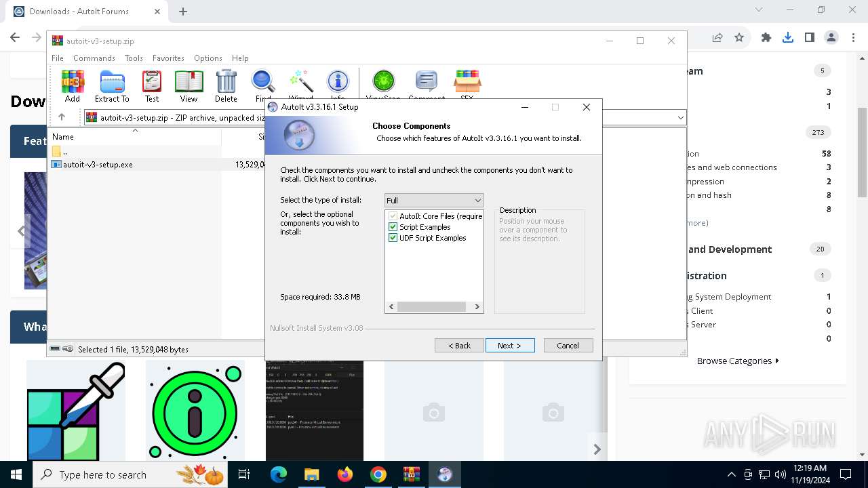This screenshot has width=868, height=488.
Task: Open the Commands menu in WinRAR
Action: click(x=94, y=58)
